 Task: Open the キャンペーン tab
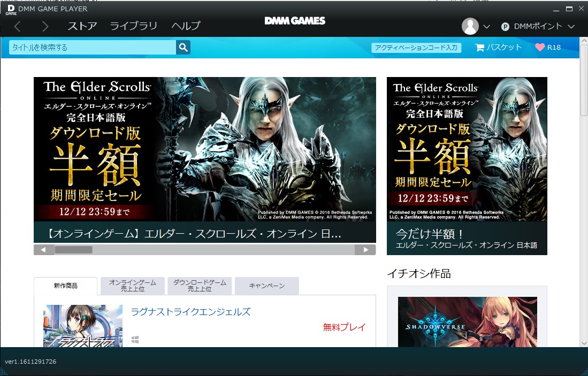click(x=266, y=286)
